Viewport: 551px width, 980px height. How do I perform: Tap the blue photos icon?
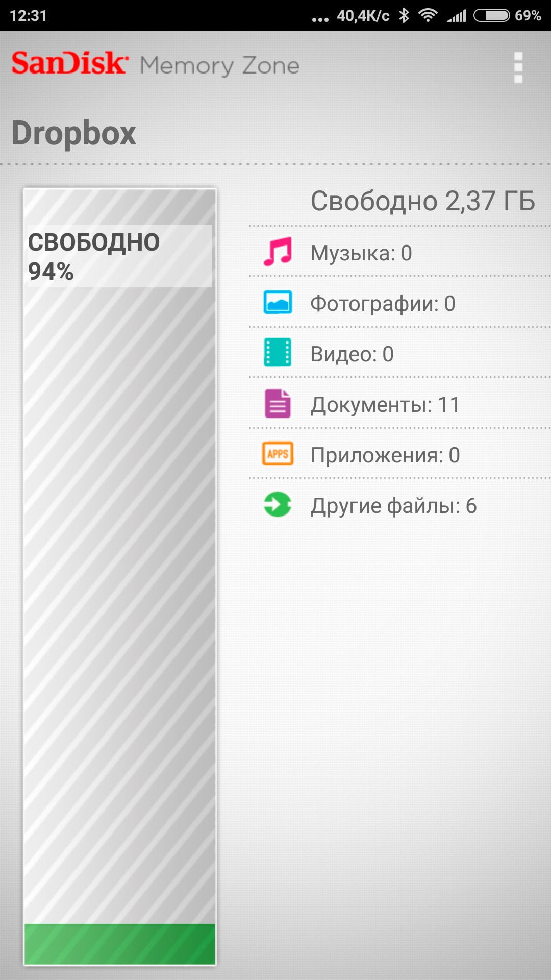click(278, 302)
